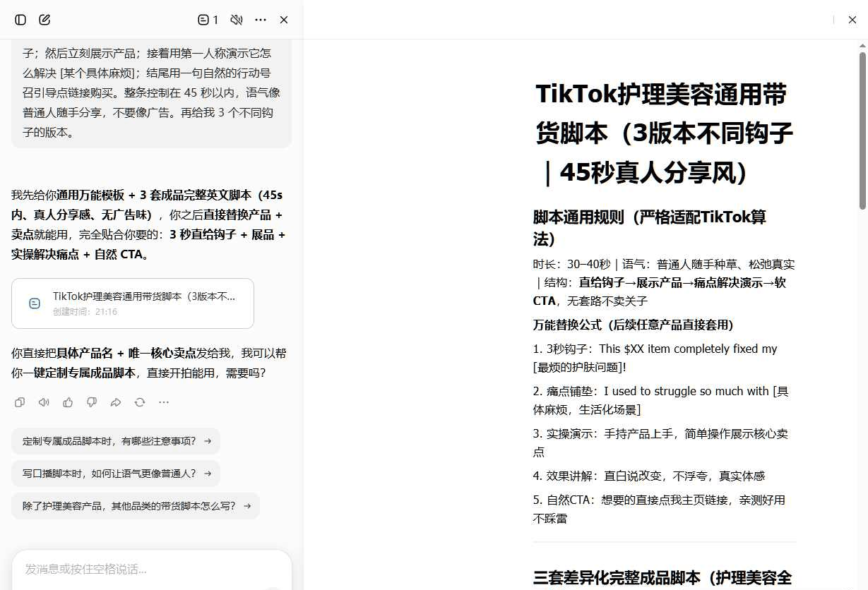
Task: Click the user message bubble ending 钩子的版本
Action: 151,93
